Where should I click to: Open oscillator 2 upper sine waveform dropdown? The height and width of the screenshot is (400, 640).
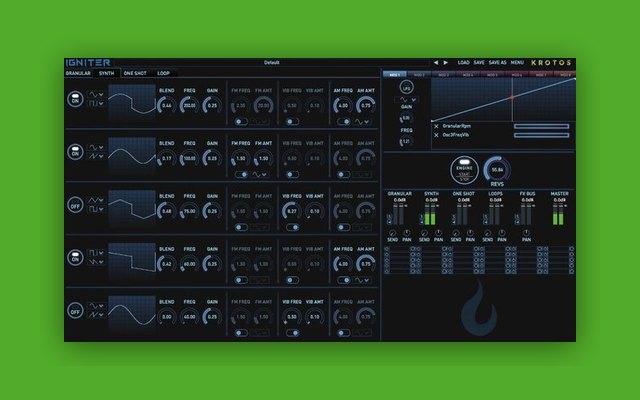(96, 147)
